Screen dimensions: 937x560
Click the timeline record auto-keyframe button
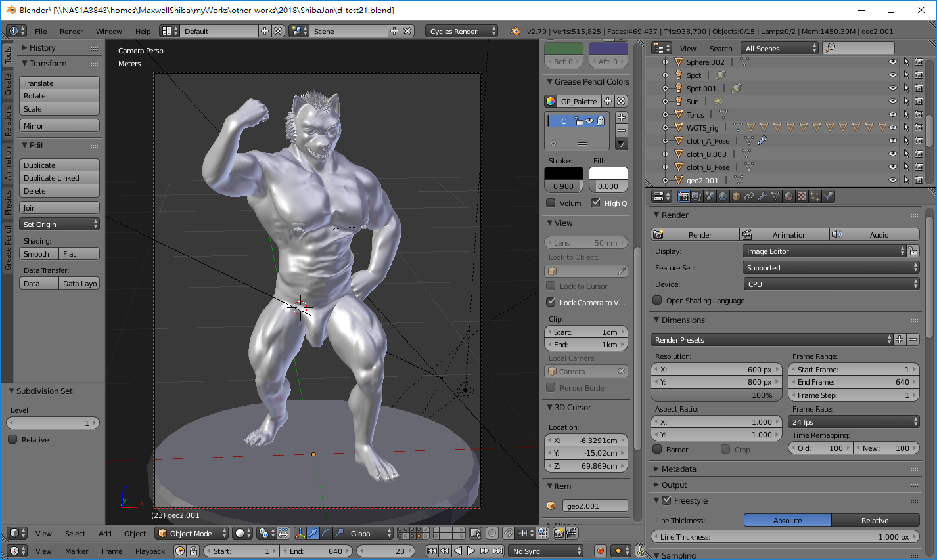tap(600, 551)
